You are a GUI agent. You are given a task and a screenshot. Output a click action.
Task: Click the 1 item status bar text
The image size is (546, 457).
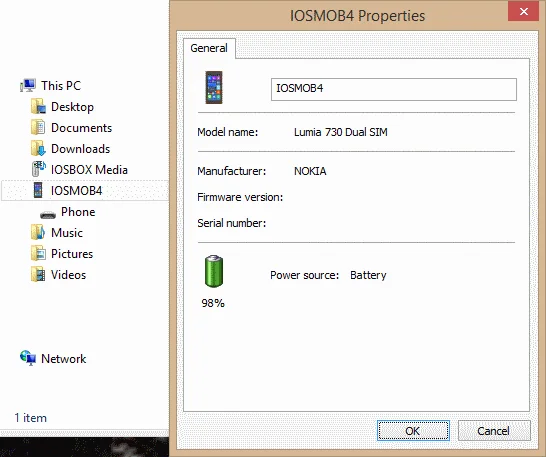coord(31,418)
